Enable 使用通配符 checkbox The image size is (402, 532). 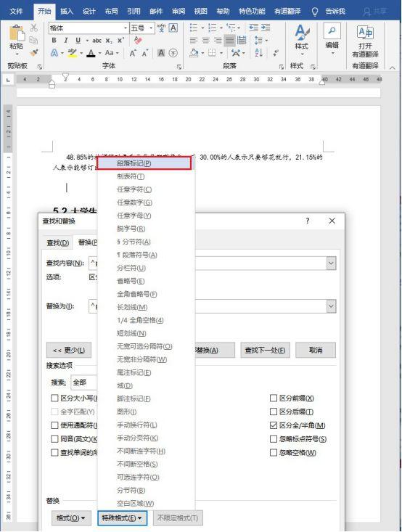pyautogui.click(x=54, y=425)
